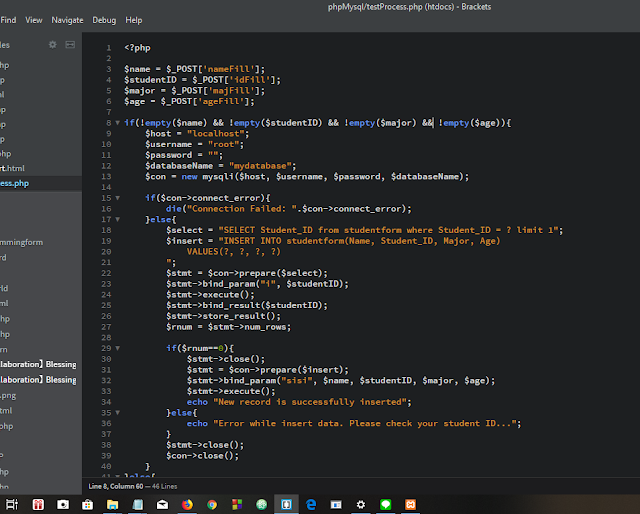The height and width of the screenshot is (514, 640).
Task: Open the View menu
Action: (33, 20)
